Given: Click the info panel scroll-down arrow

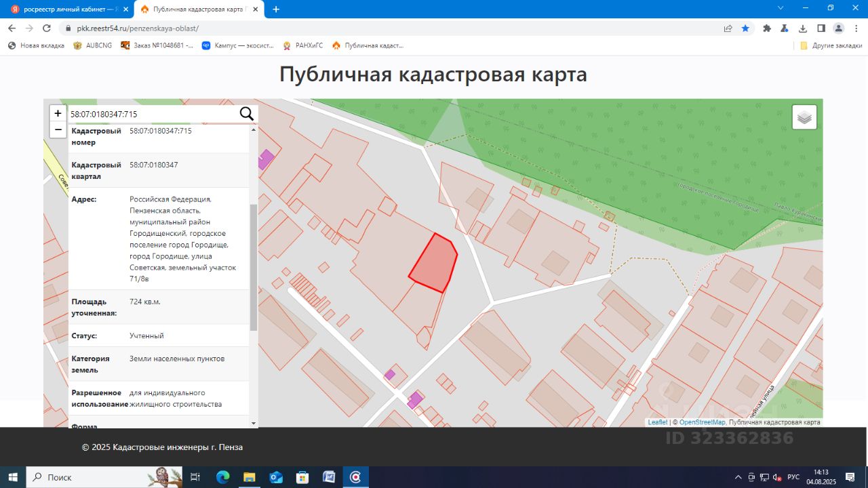Looking at the screenshot, I should point(254,422).
